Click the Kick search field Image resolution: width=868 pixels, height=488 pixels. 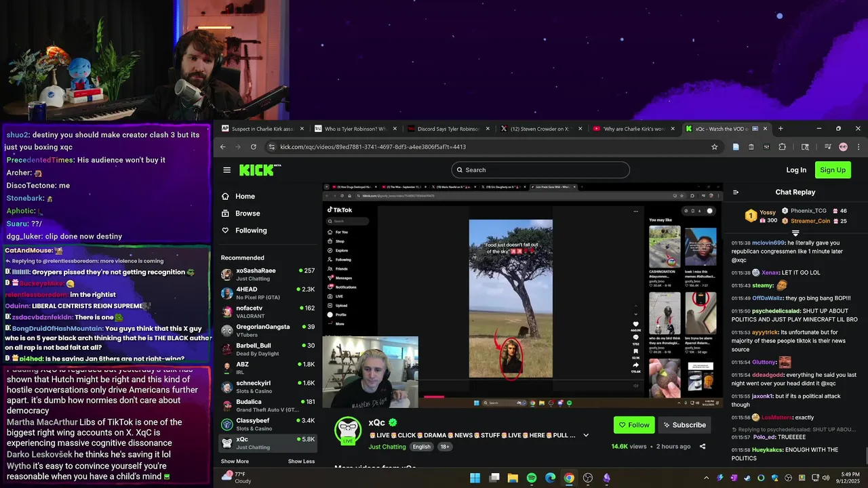tap(540, 170)
